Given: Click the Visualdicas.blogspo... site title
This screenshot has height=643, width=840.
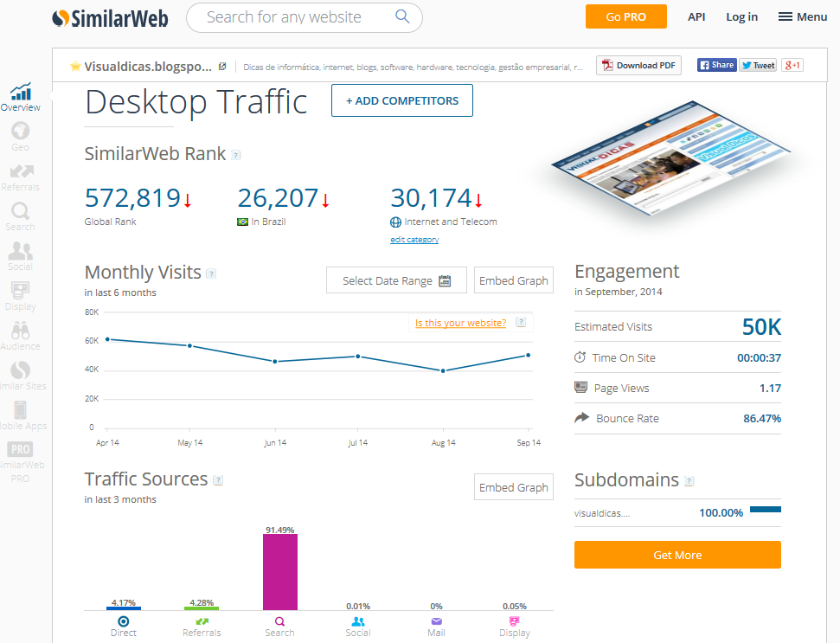Looking at the screenshot, I should point(148,67).
